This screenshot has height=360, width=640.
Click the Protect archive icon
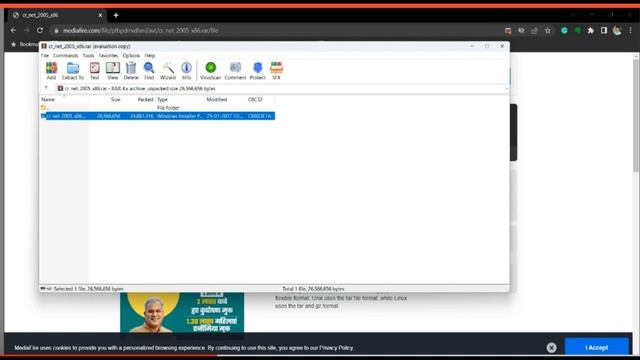point(257,71)
